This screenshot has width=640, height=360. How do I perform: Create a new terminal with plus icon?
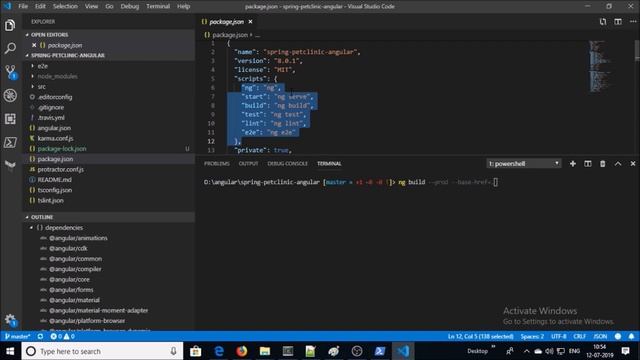pyautogui.click(x=573, y=164)
